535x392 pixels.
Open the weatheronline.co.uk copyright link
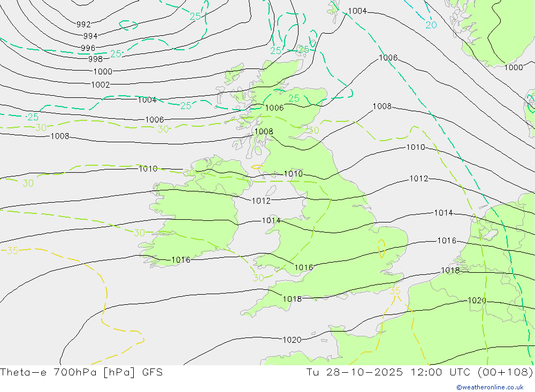[x=490, y=387]
